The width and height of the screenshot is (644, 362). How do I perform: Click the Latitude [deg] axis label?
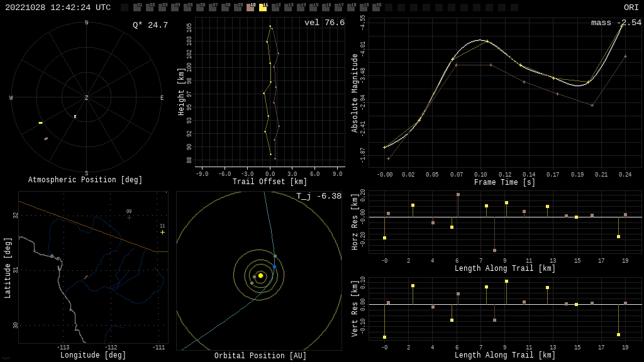8,268
